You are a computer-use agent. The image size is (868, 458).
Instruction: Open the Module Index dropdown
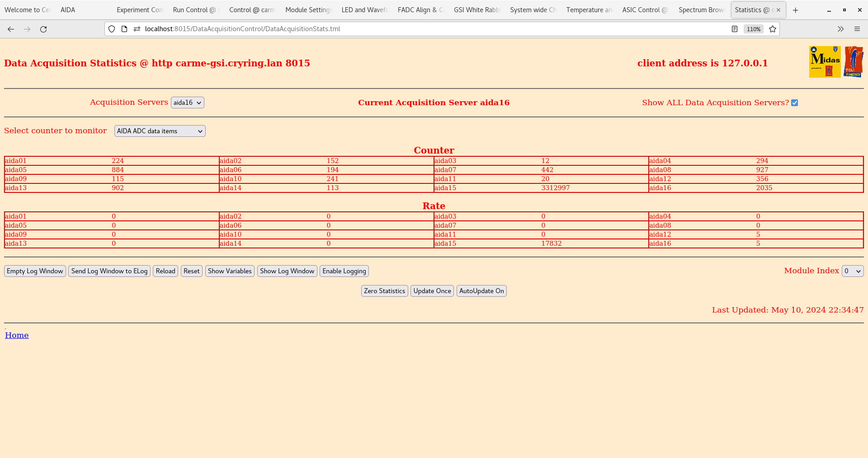[852, 271]
